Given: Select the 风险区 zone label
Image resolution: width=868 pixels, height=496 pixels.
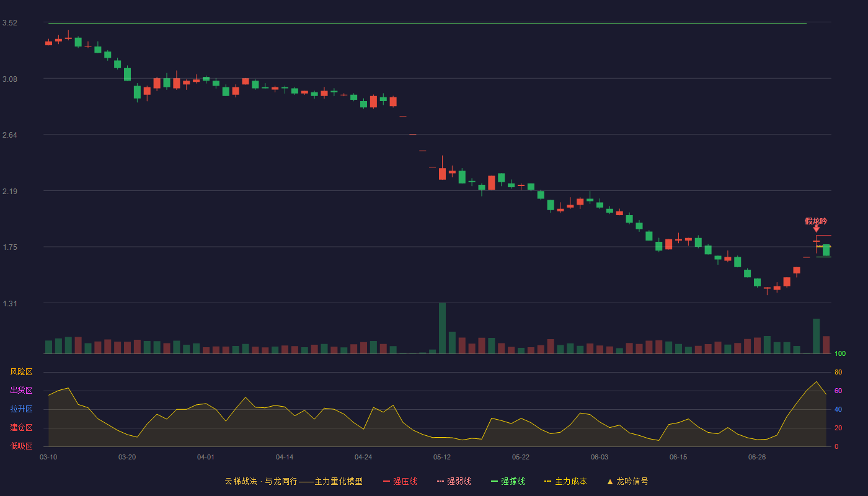Looking at the screenshot, I should tap(21, 372).
